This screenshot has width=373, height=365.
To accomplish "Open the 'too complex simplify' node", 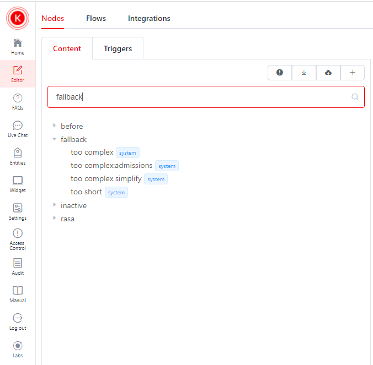I will (x=106, y=179).
